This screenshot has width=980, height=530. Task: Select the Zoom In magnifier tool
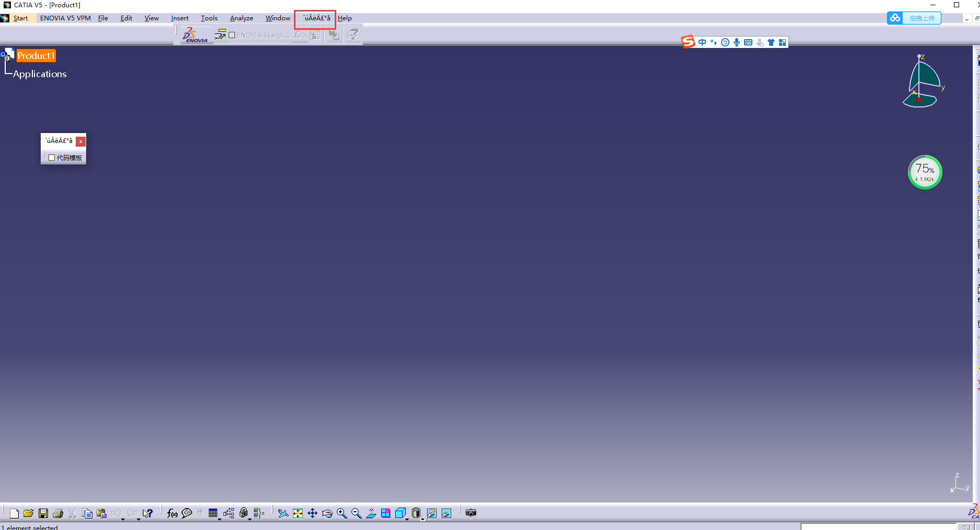point(342,513)
